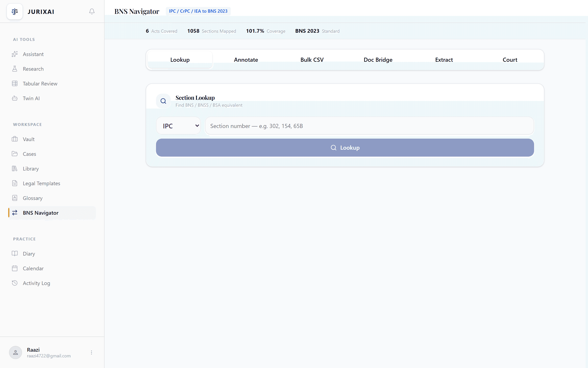Click the Cases folder icon
This screenshot has width=588, height=368.
pos(14,154)
